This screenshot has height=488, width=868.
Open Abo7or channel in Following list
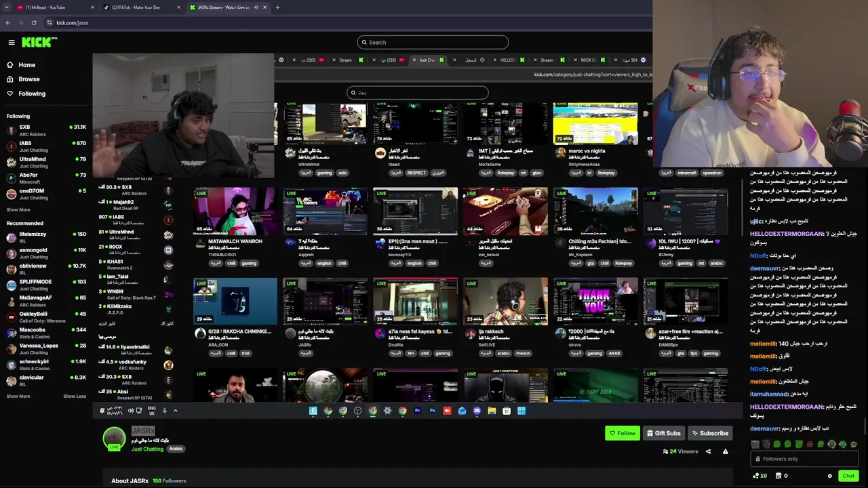[46, 178]
